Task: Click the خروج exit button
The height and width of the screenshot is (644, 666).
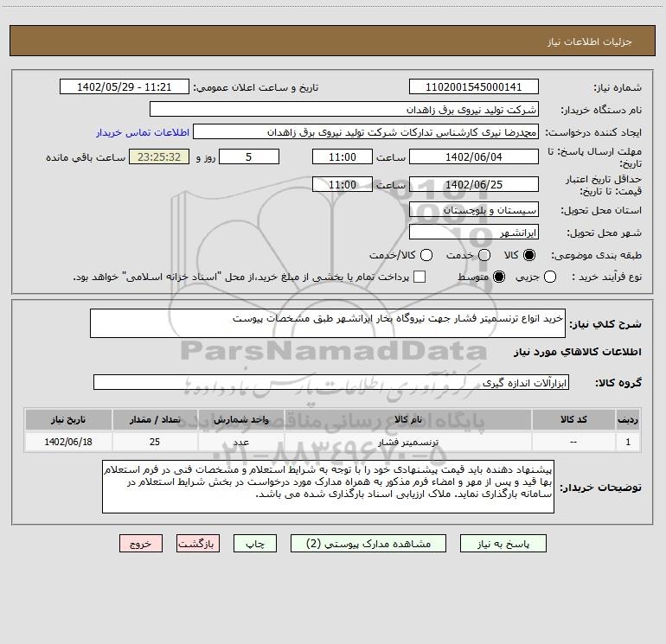Action: tap(141, 544)
